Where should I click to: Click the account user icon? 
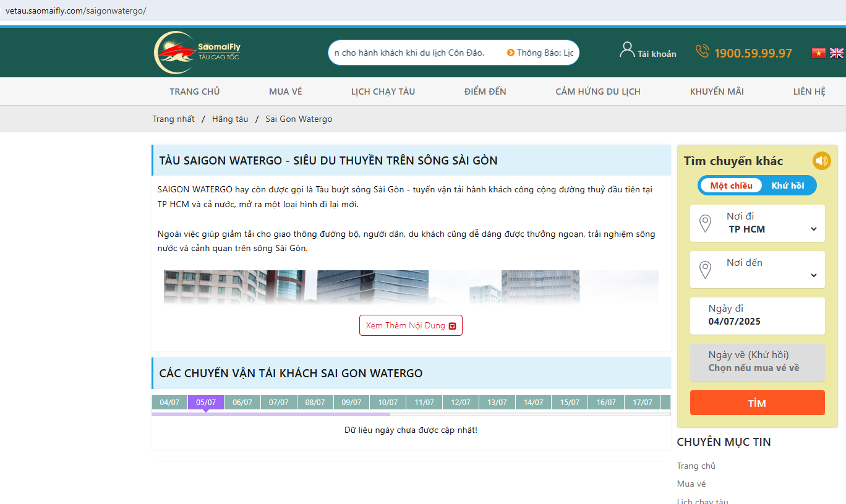(627, 50)
